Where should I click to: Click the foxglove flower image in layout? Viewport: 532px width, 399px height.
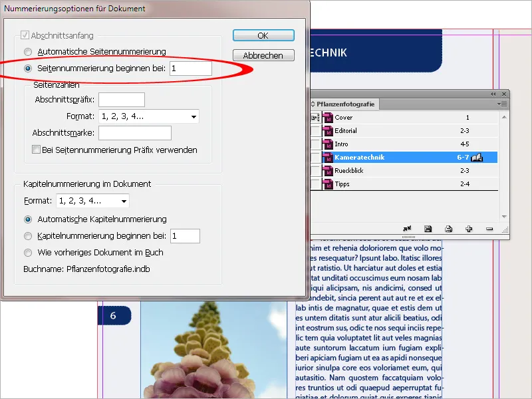[213, 350]
